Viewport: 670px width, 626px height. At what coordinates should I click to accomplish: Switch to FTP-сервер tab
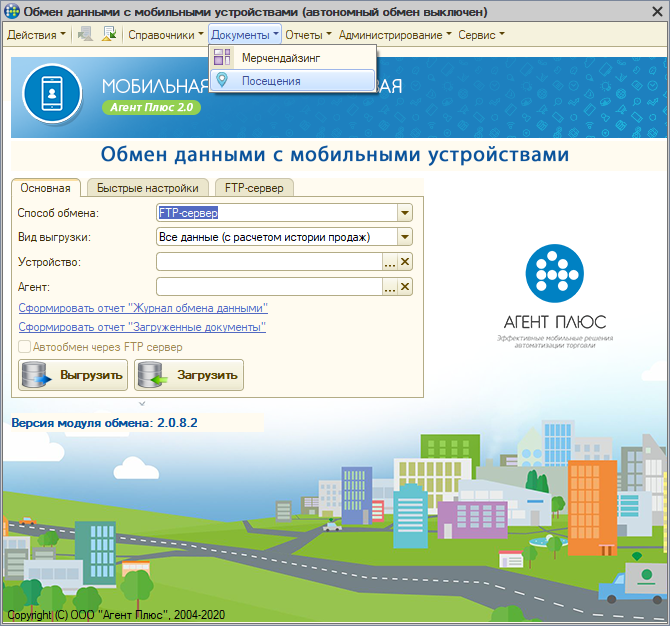(x=254, y=188)
